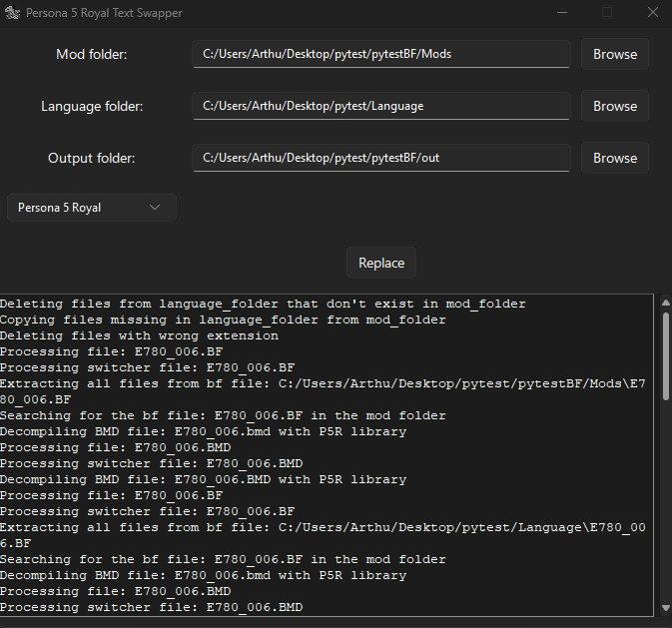Image resolution: width=672 pixels, height=628 pixels.
Task: Click the "Output folder:" label
Action: [92, 158]
